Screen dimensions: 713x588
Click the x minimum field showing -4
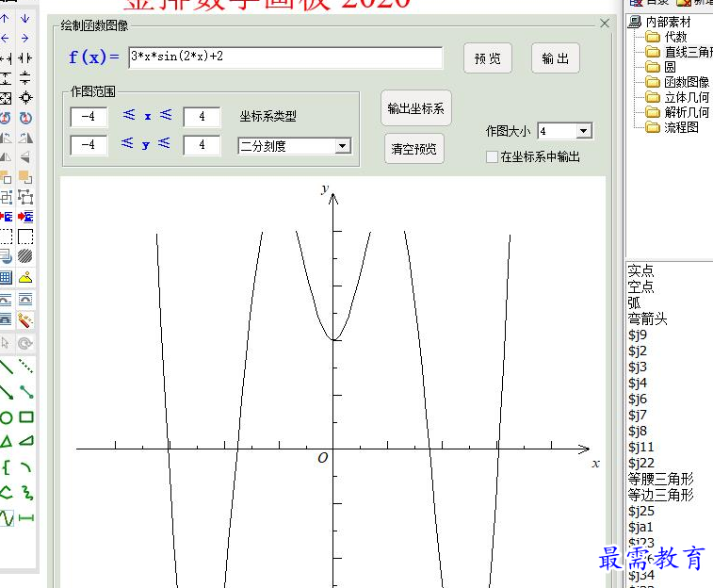pos(89,117)
